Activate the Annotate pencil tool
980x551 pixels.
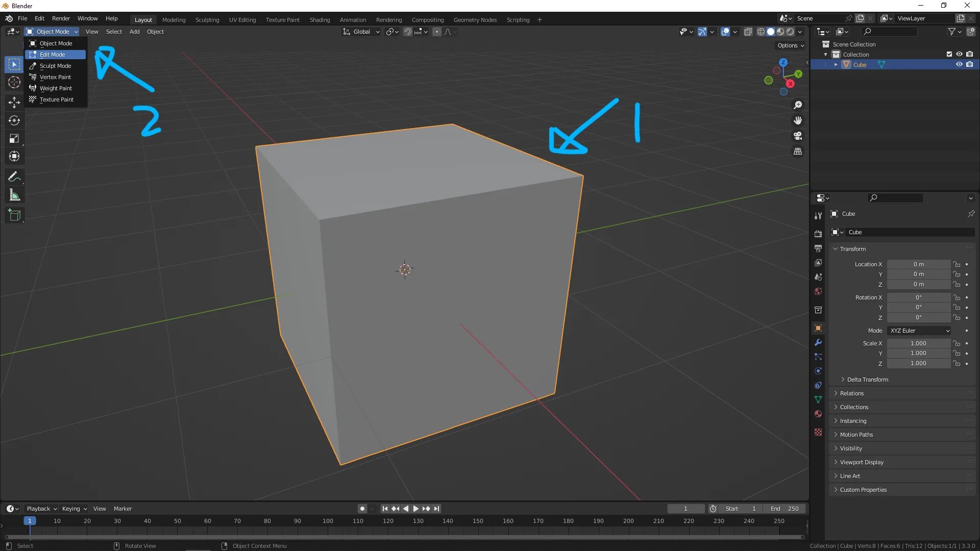tap(14, 177)
